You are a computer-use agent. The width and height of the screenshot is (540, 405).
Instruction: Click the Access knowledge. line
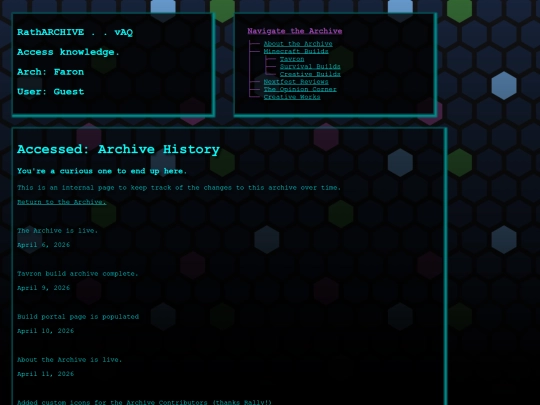(68, 52)
